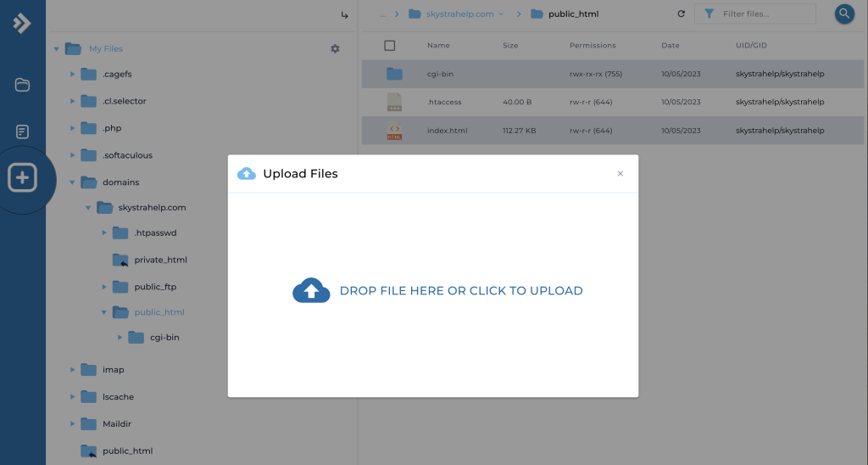Image resolution: width=868 pixels, height=465 pixels.
Task: Sort files by the Name column header
Action: tap(438, 45)
